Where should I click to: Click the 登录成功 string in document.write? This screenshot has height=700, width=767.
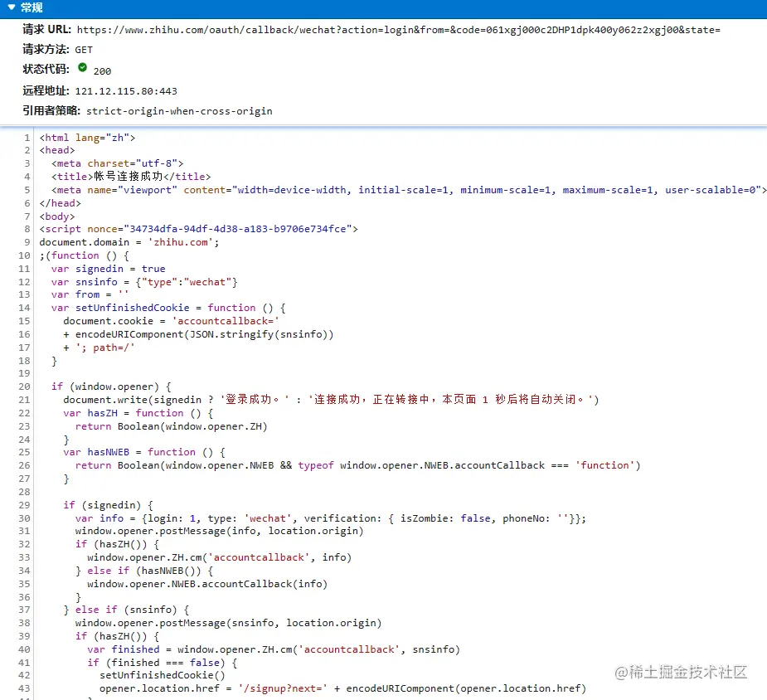pos(265,400)
